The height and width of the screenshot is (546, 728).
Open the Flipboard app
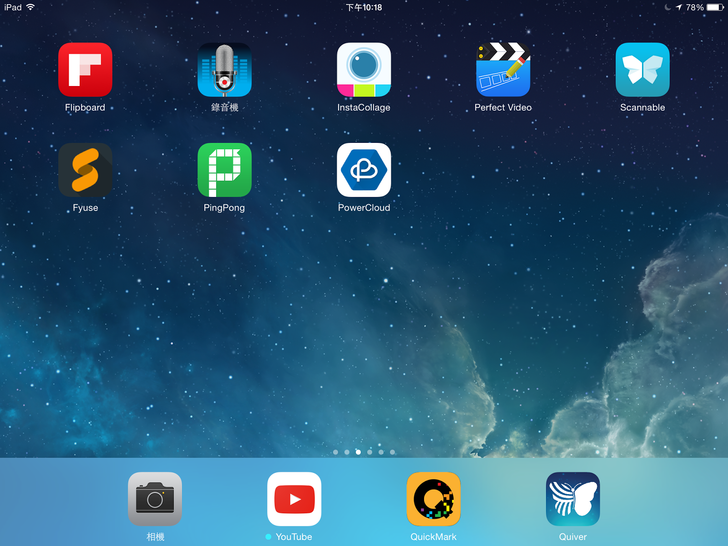85,70
